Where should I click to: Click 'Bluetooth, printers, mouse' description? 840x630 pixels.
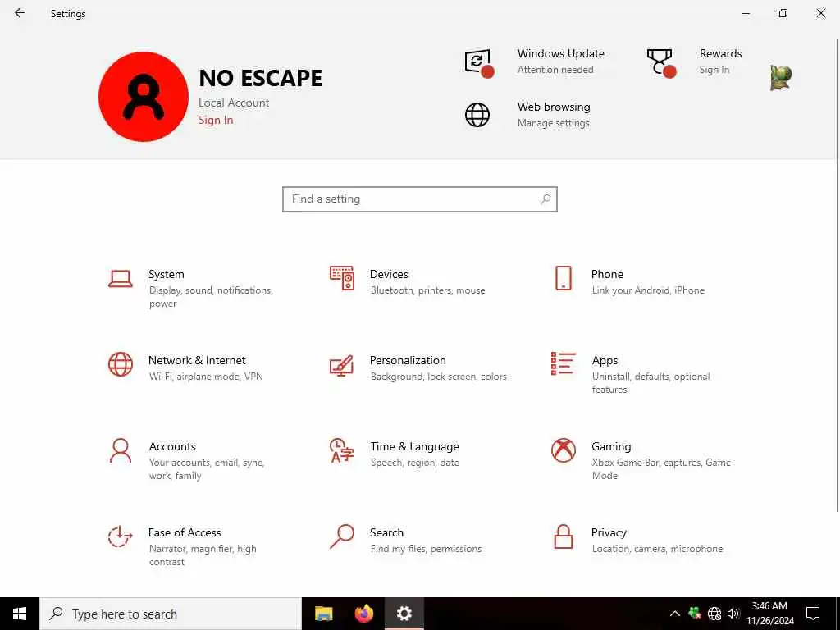(x=427, y=290)
